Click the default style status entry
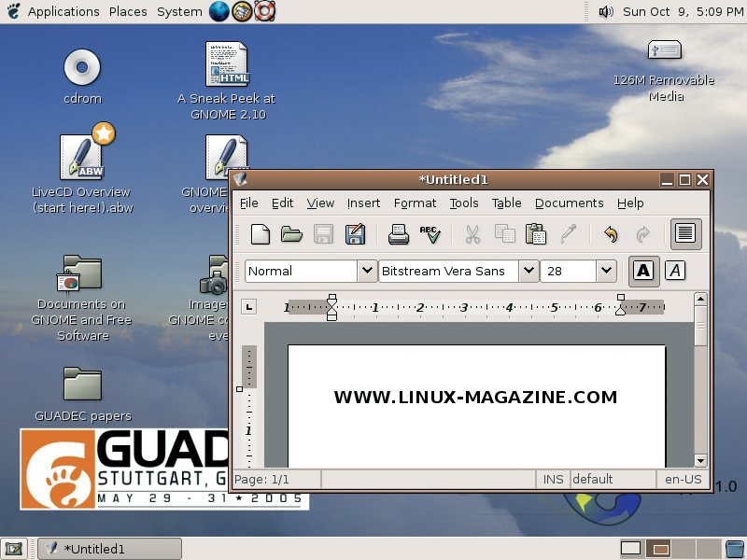Screen dimensions: 747x560 tap(613, 479)
